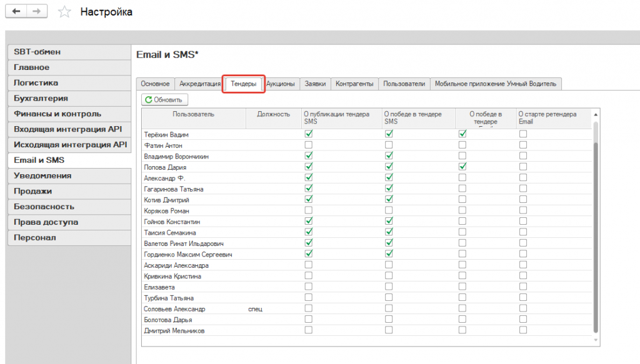Select the Болотова Дарья user row
The height and width of the screenshot is (364, 640).
point(367,319)
